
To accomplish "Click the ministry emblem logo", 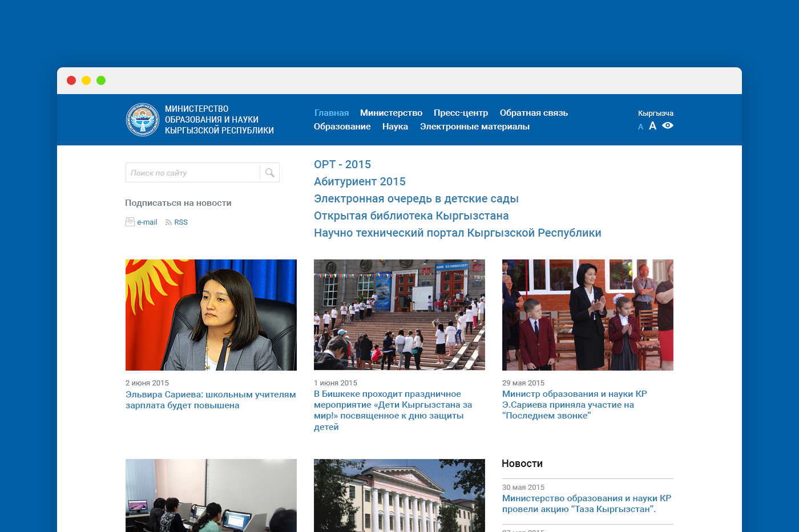I will 143,120.
